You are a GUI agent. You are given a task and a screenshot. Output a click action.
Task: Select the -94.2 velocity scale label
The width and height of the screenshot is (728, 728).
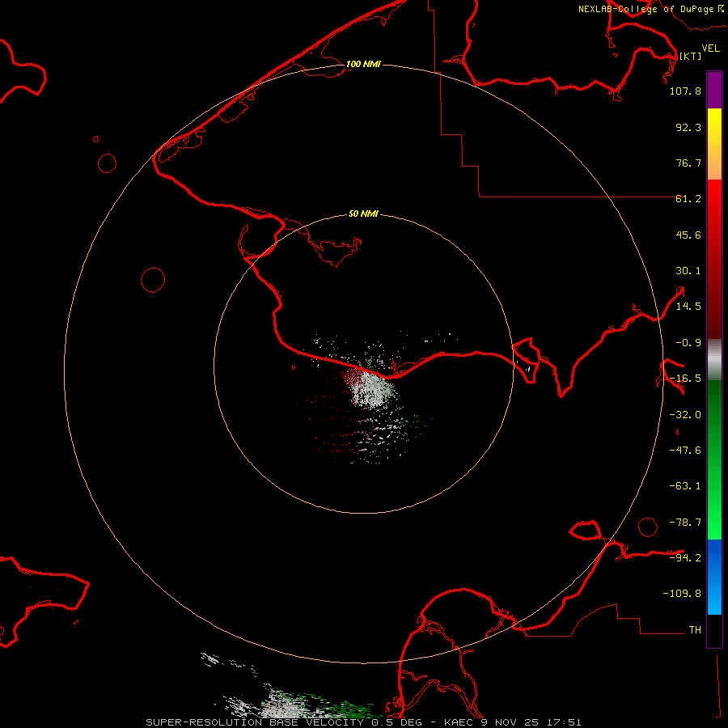[x=685, y=557]
